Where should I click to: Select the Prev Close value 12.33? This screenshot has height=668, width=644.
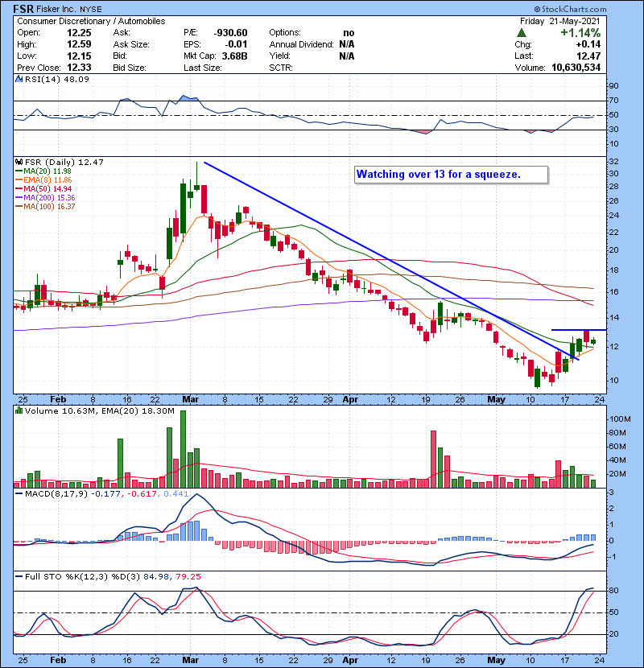tap(79, 68)
